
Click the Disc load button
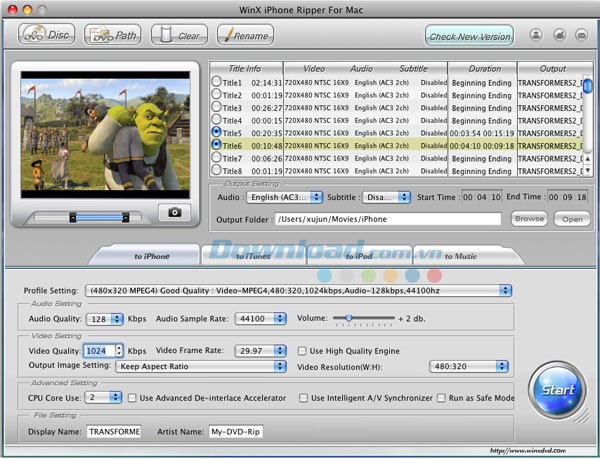click(45, 35)
